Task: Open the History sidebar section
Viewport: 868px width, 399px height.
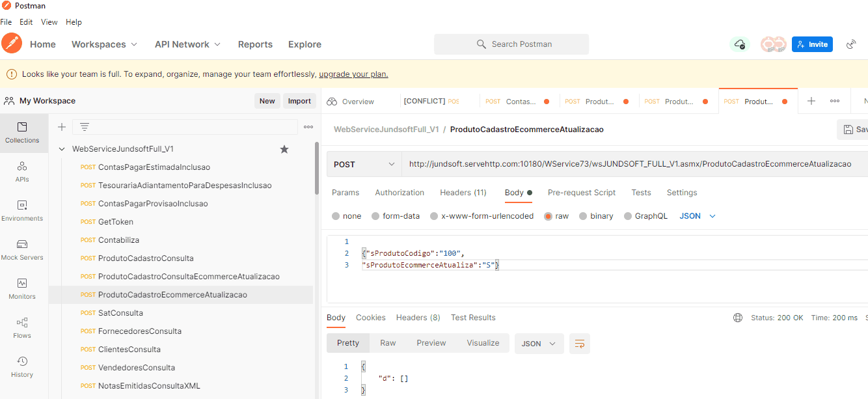Action: [22, 367]
